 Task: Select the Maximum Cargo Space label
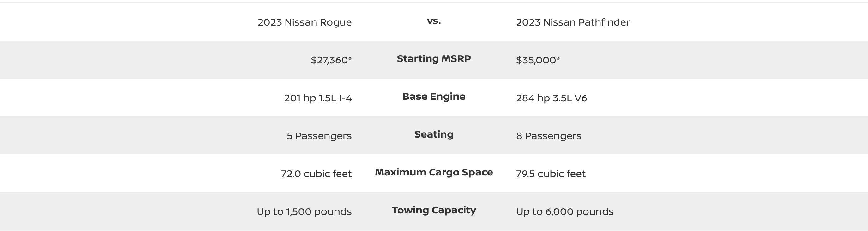coord(434,172)
